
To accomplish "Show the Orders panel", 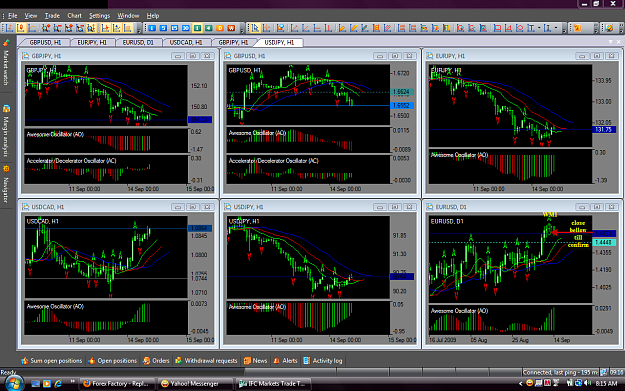I will pyautogui.click(x=156, y=361).
